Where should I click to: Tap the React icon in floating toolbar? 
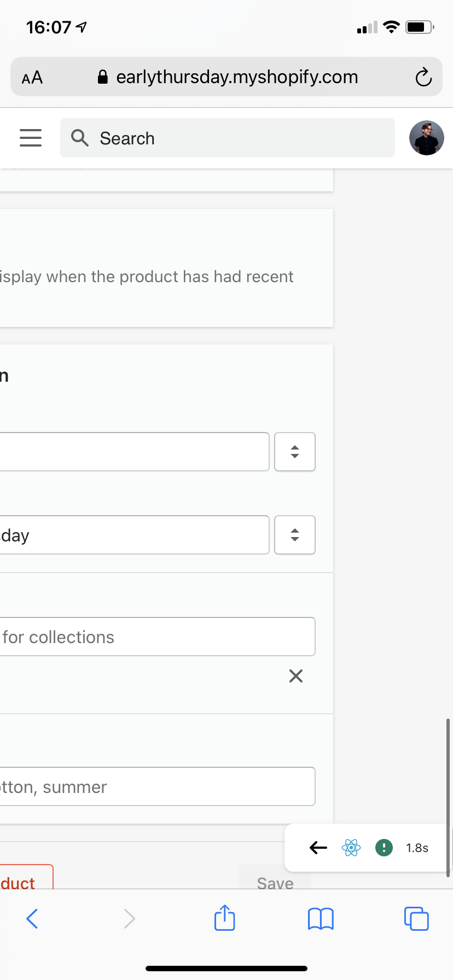pos(351,848)
